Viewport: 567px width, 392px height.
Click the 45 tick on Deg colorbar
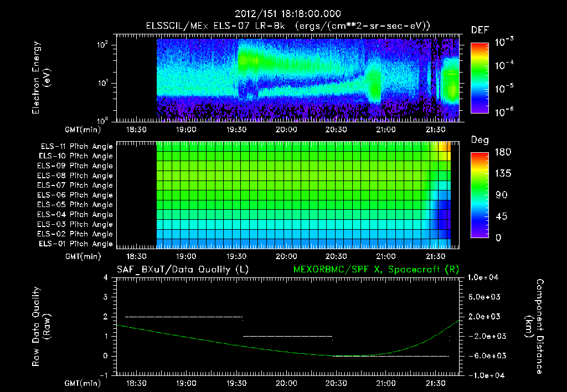pos(502,216)
